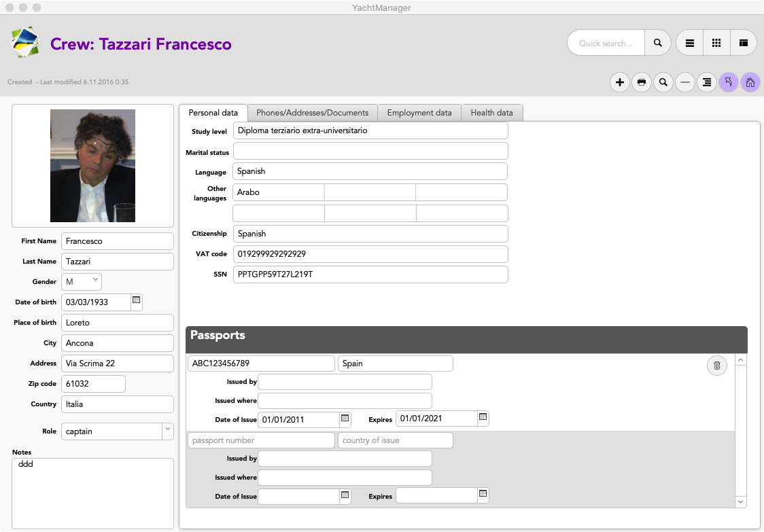Open calendar for empty passport Date of Issue
Image resolution: width=764 pixels, height=532 pixels.
pyautogui.click(x=345, y=495)
